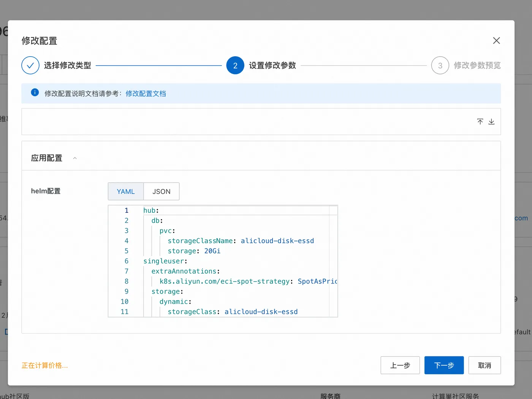This screenshot has width=532, height=399.
Task: Click the scroll-to-bottom download arrow icon
Action: tap(491, 122)
